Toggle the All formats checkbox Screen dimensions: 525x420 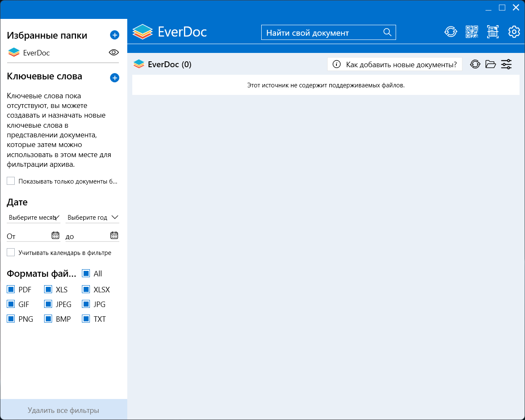pos(86,273)
